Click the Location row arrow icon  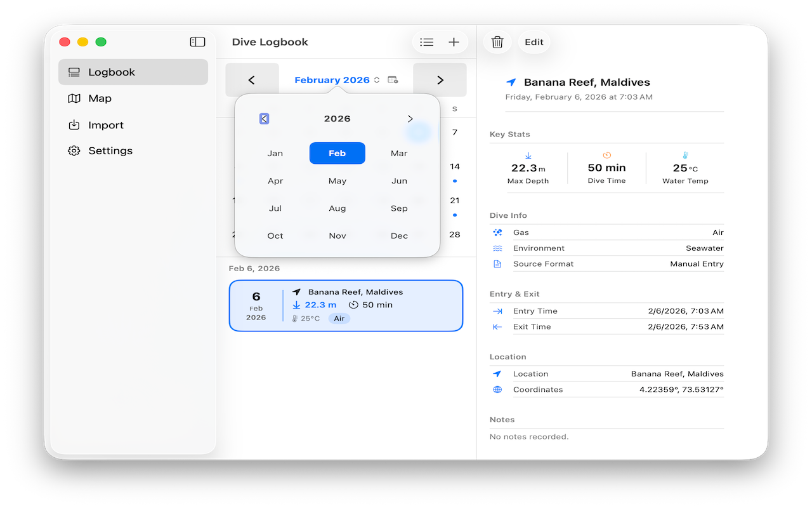click(x=497, y=374)
